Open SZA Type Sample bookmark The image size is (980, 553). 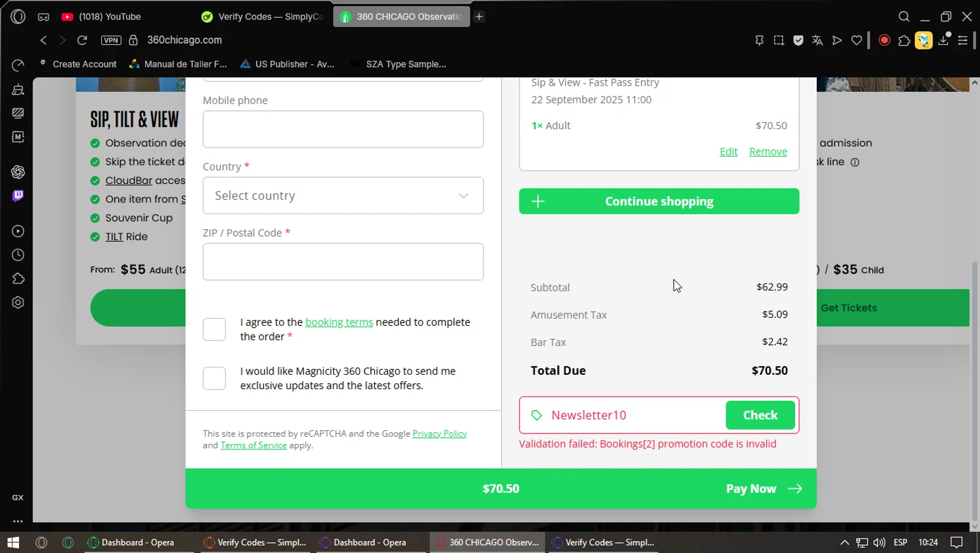tap(399, 64)
